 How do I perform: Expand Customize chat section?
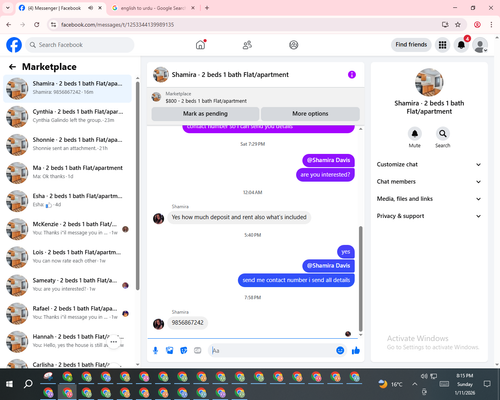(429, 164)
